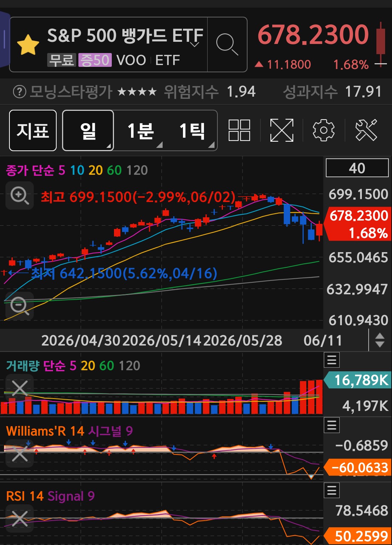
Task: Remove the Williams'R indicator panel
Action: click(x=20, y=453)
